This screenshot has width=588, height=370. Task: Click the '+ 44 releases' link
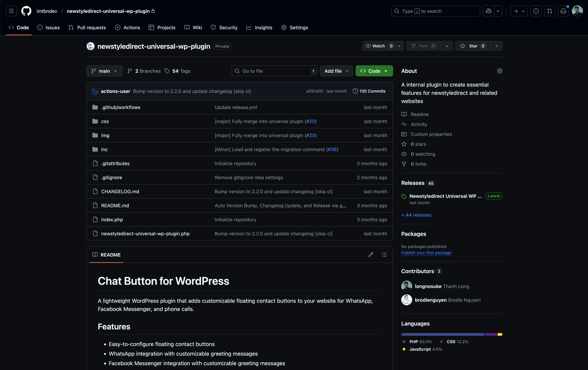[x=416, y=215]
